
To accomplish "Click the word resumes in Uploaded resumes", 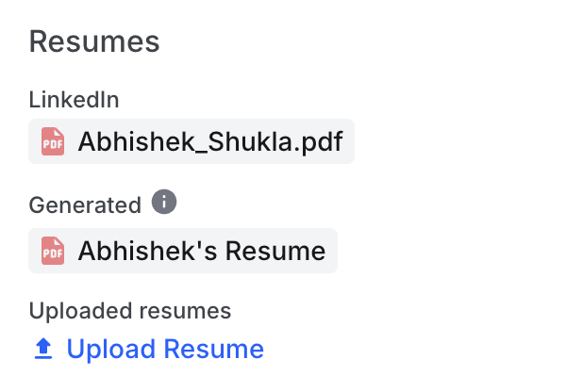I will (x=185, y=312).
